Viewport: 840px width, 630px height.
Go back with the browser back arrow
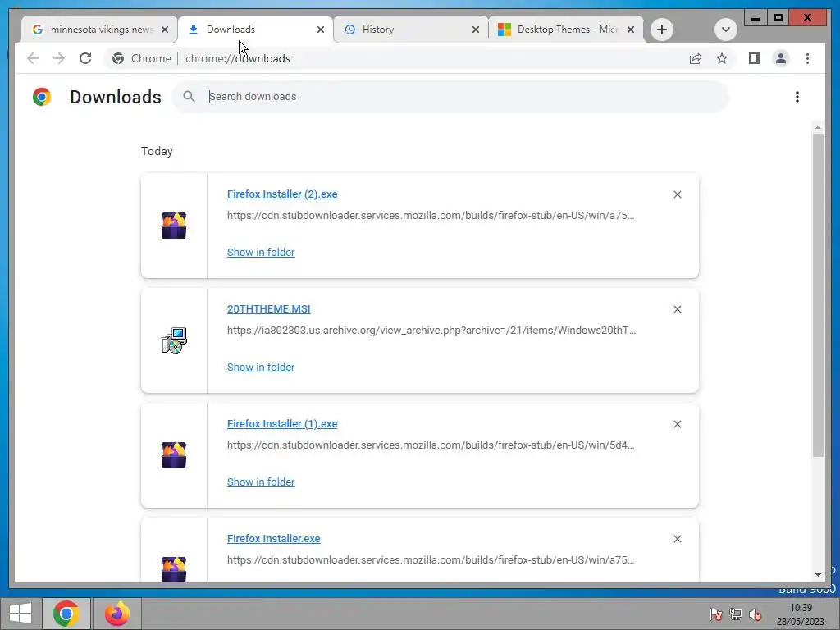[x=33, y=58]
